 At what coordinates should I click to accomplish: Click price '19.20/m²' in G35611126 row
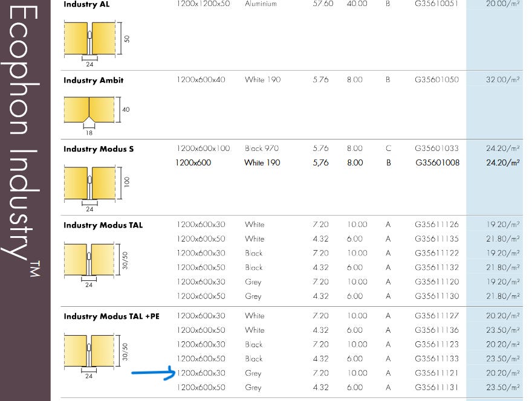[x=503, y=225]
